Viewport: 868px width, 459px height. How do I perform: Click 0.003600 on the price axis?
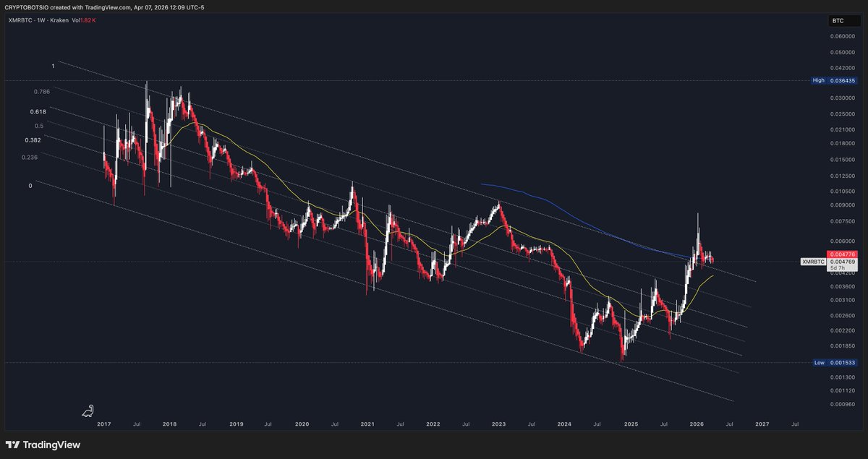(x=841, y=286)
